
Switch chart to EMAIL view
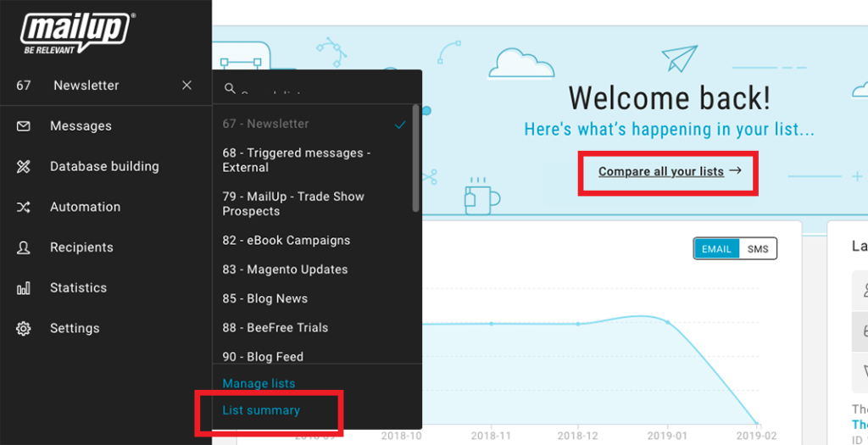point(716,248)
